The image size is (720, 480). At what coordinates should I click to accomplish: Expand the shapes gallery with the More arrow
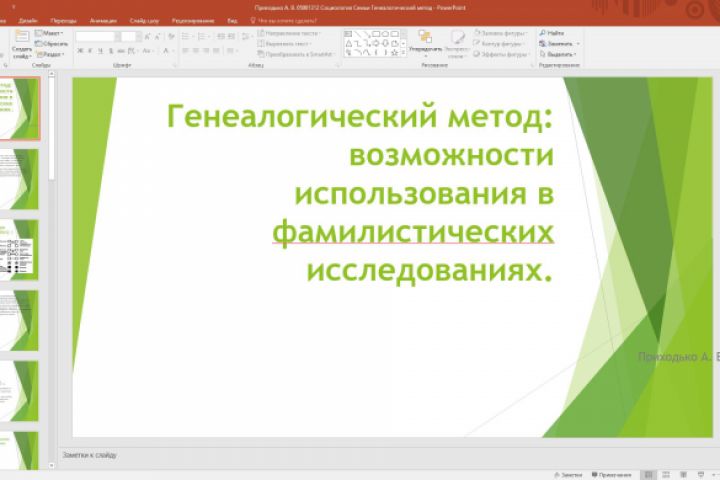point(403,53)
